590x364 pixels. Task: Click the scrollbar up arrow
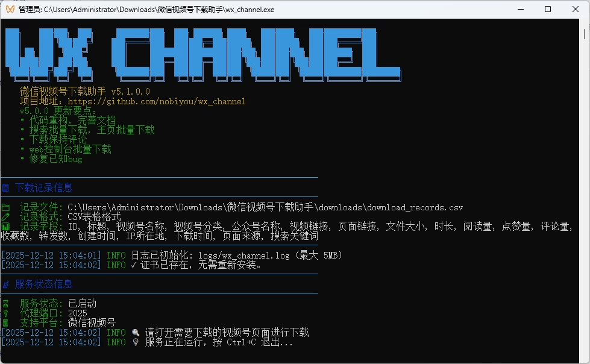585,24
